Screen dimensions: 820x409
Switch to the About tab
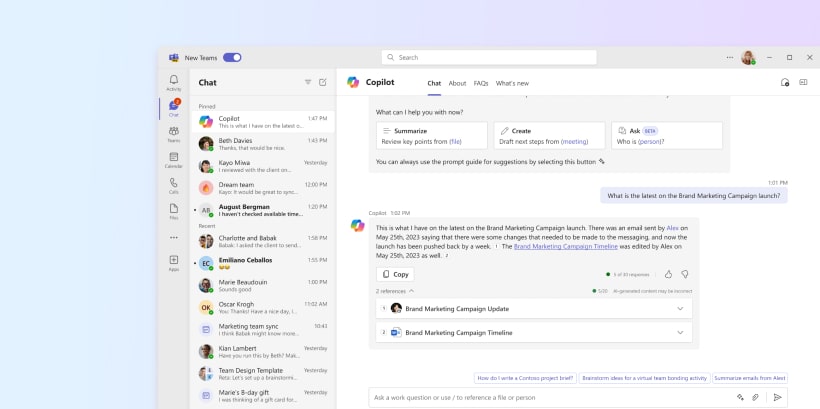(457, 83)
